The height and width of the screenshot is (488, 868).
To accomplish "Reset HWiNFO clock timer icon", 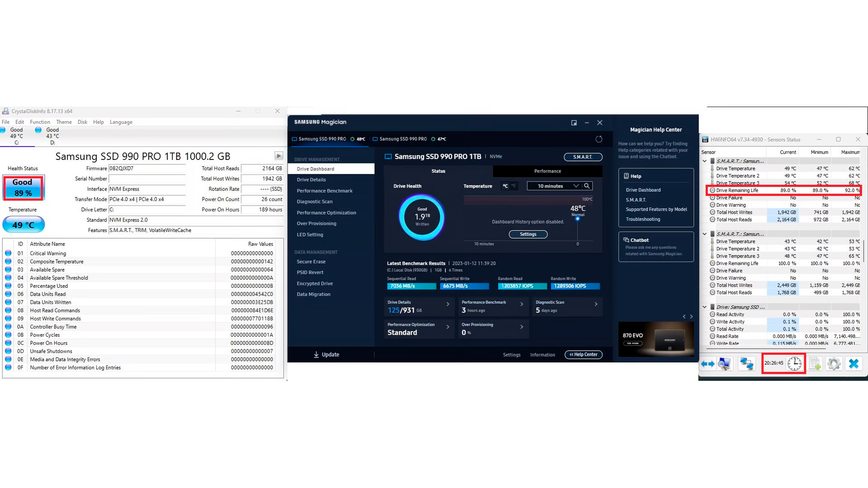I will 794,364.
